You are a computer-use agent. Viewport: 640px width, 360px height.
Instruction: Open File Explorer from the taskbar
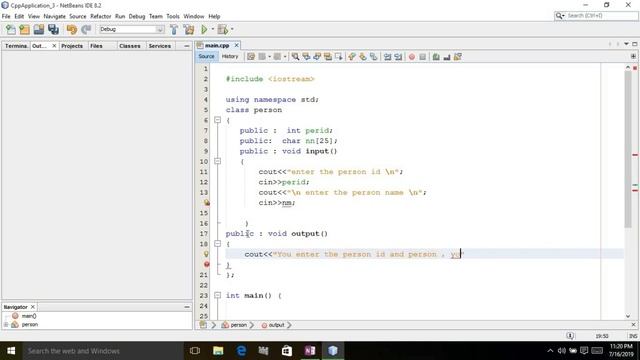218,351
